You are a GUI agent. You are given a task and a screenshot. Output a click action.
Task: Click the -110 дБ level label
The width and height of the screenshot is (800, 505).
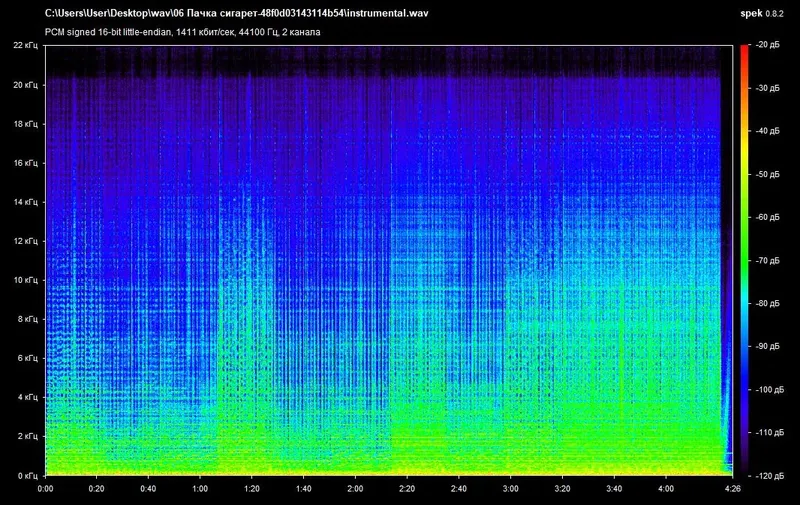[769, 433]
